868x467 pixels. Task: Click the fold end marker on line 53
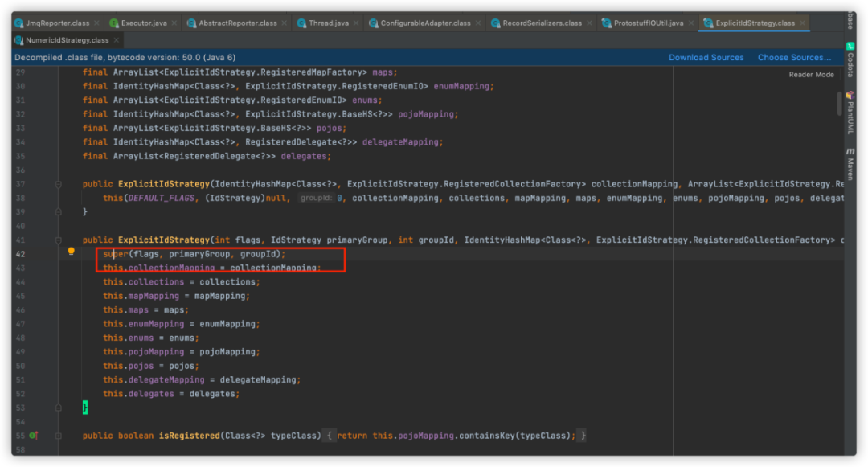tap(58, 408)
